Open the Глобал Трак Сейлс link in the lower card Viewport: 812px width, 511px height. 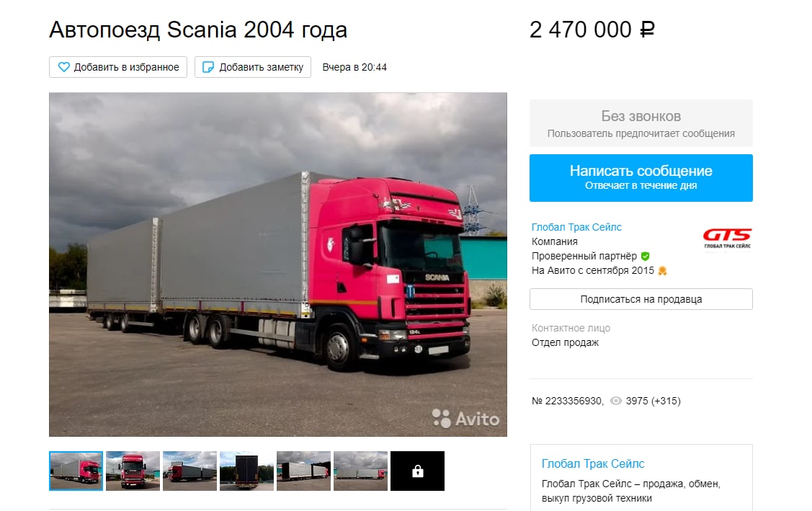point(593,464)
